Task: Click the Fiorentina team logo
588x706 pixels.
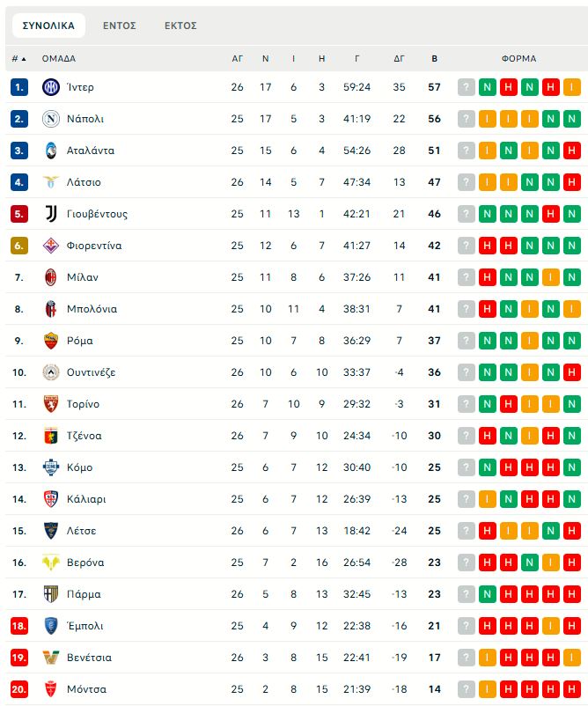Action: pyautogui.click(x=50, y=246)
